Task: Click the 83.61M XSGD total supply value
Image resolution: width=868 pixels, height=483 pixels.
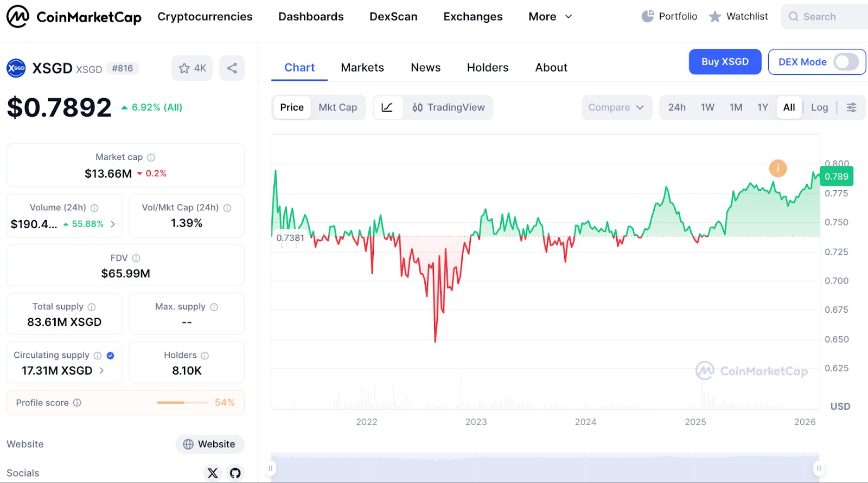Action: pos(65,323)
